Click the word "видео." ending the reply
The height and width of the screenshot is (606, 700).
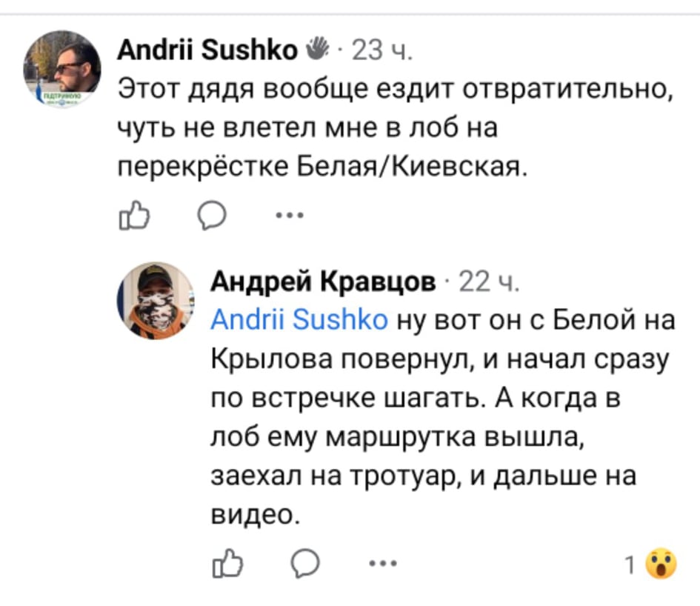tap(256, 513)
